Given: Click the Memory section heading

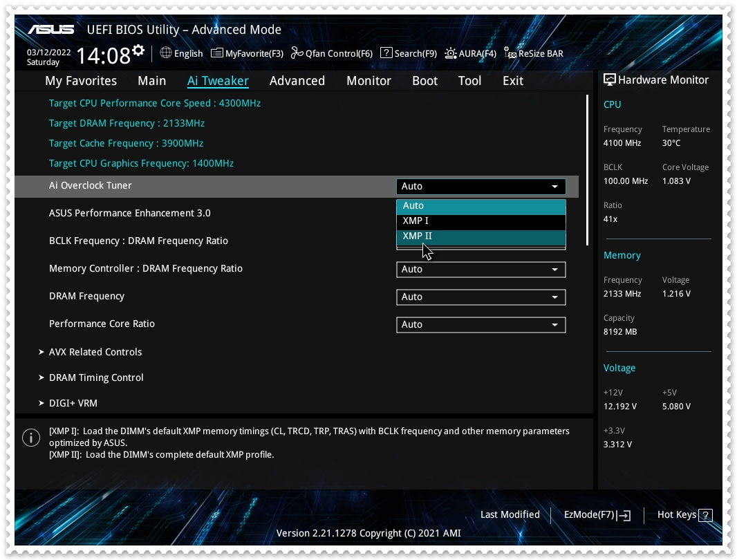Looking at the screenshot, I should (622, 255).
